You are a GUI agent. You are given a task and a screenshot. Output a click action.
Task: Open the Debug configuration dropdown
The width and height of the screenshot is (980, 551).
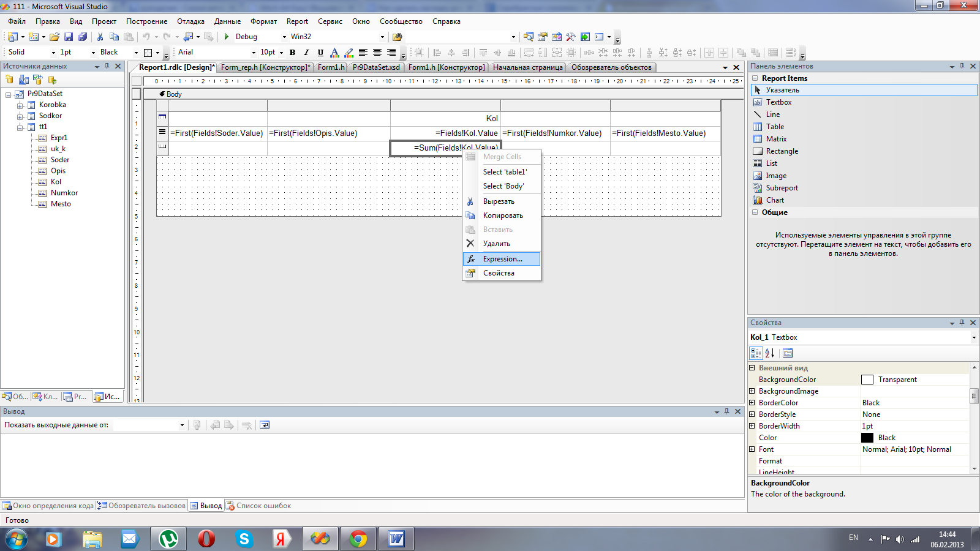pyautogui.click(x=284, y=37)
